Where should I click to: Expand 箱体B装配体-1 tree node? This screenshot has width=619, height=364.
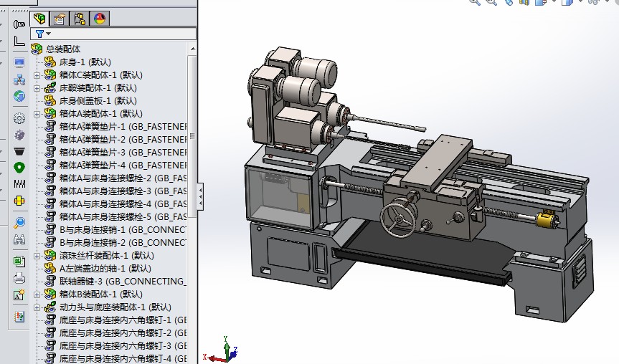click(37, 294)
